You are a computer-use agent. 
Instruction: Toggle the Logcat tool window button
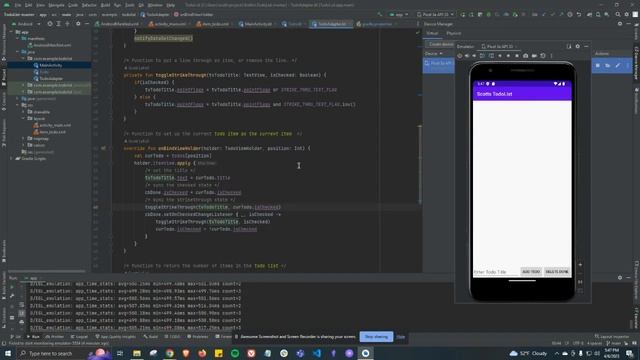pos(79,337)
